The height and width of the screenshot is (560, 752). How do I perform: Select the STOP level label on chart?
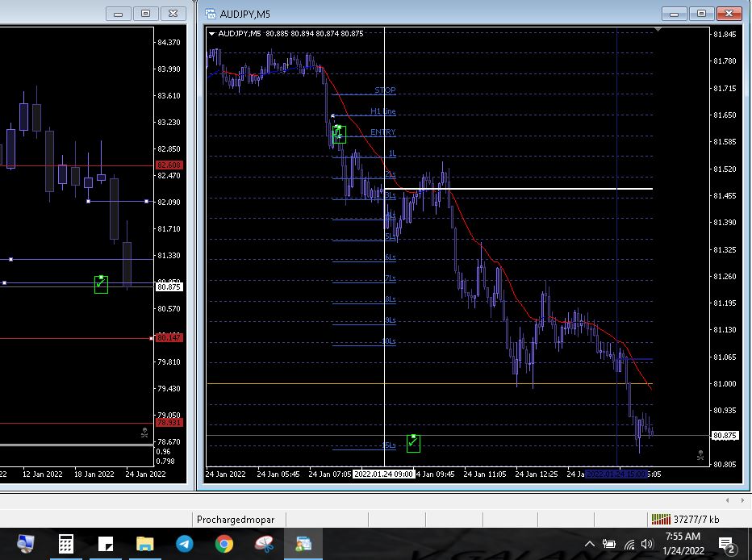pyautogui.click(x=385, y=90)
